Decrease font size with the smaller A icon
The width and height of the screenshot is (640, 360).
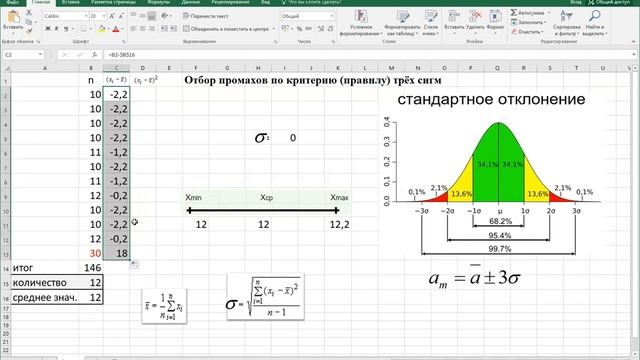121,16
